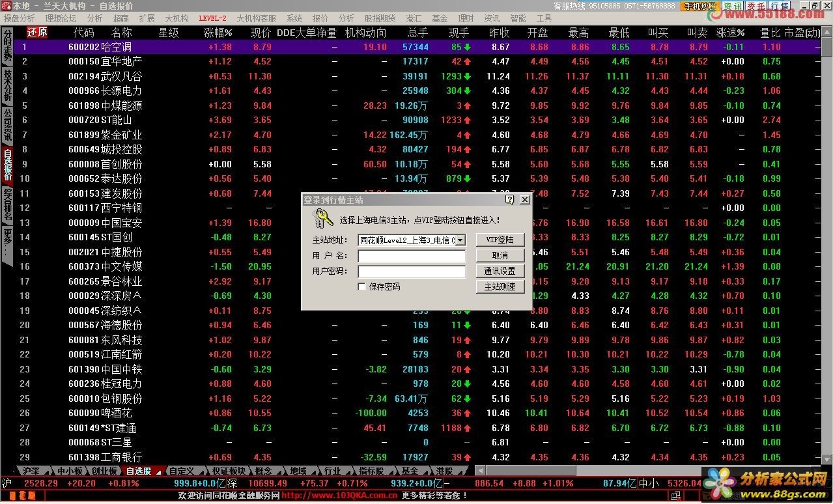The height and width of the screenshot is (504, 833).
Task: Sort by the 涨幅% column header
Action: (218, 33)
